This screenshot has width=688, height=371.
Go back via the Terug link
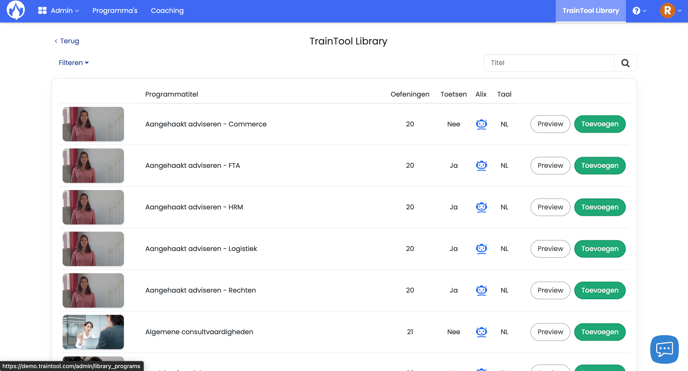[67, 41]
